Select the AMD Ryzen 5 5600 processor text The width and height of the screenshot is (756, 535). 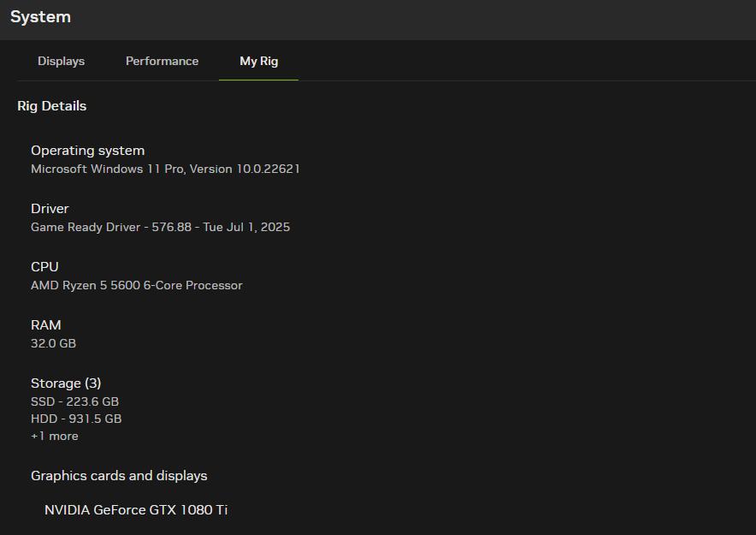137,286
